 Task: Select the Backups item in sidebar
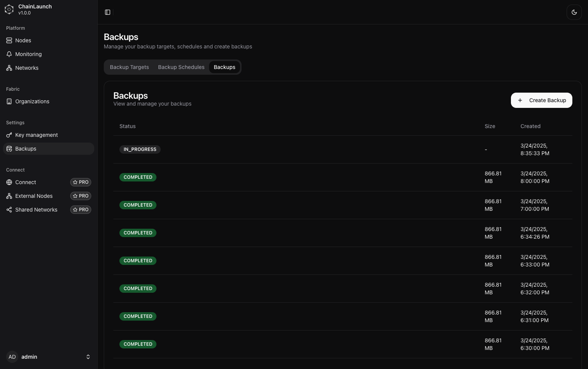26,149
